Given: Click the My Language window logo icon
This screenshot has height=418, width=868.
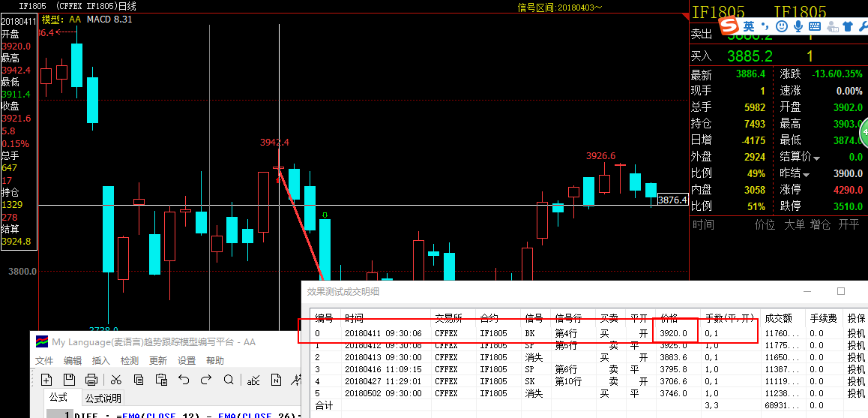Looking at the screenshot, I should coord(41,341).
